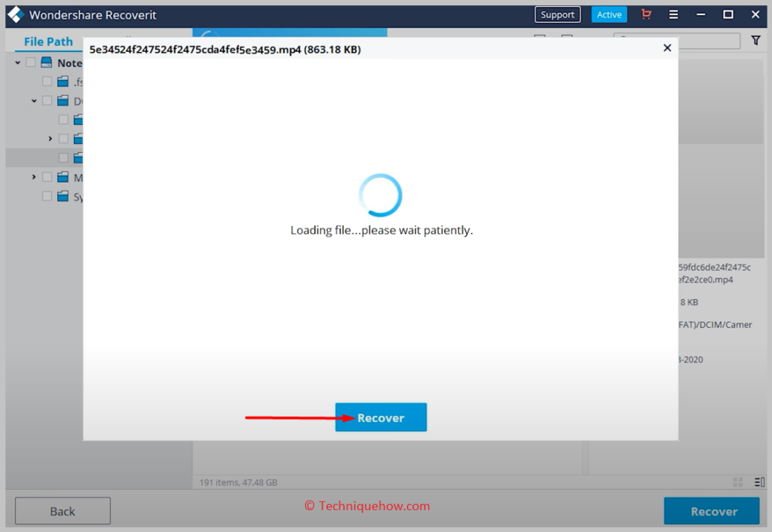Minimize the Recoverit window
Image resolution: width=772 pixels, height=532 pixels.
point(700,14)
